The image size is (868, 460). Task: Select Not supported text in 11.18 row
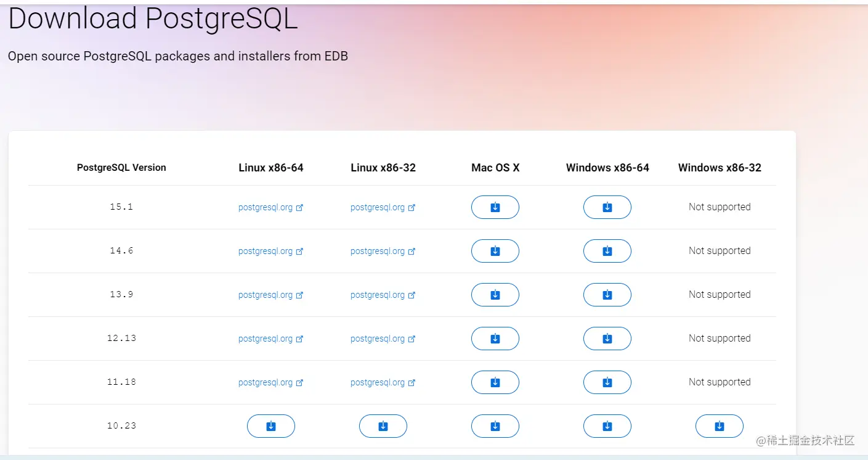(720, 382)
